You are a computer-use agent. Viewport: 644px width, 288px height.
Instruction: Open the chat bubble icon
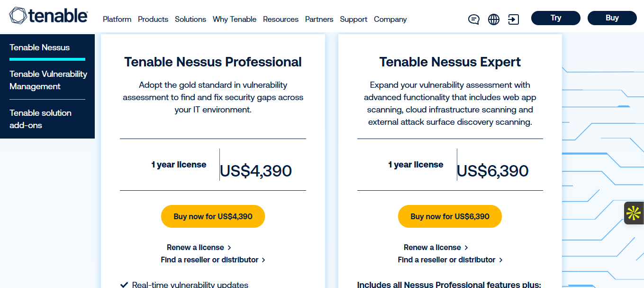click(473, 19)
